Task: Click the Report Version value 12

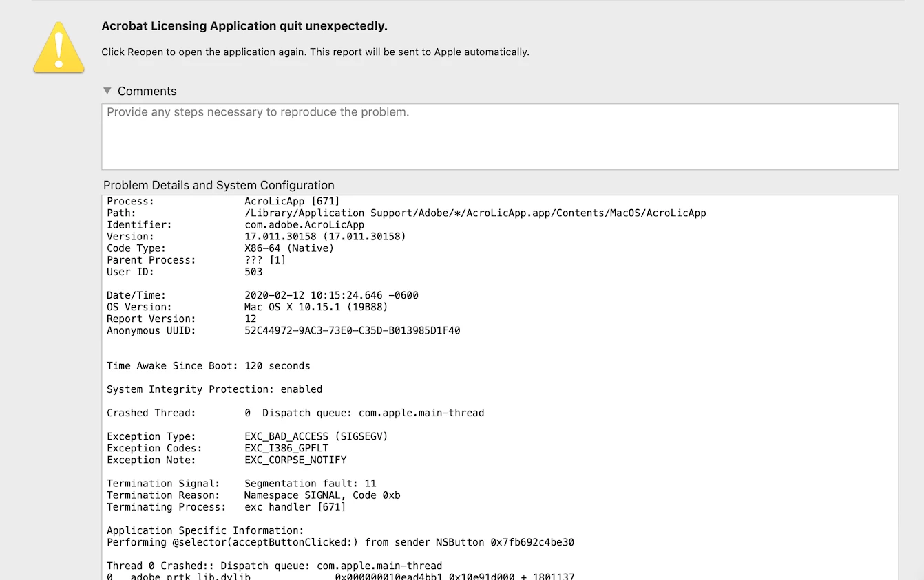Action: (251, 319)
